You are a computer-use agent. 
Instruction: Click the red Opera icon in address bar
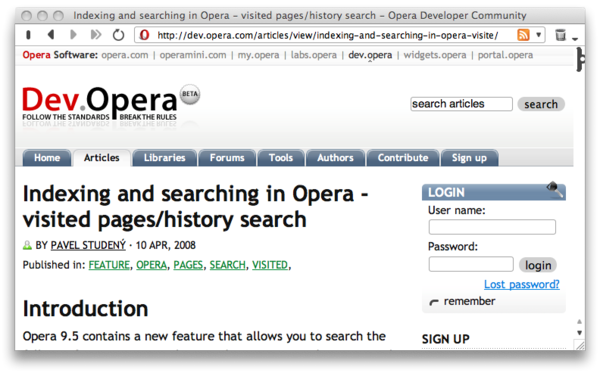tap(144, 35)
